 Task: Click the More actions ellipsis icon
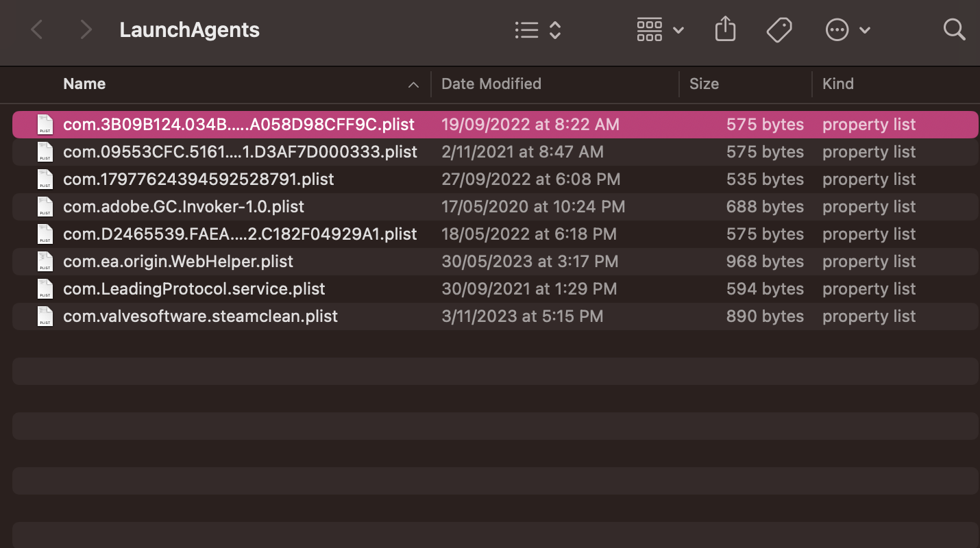(837, 29)
